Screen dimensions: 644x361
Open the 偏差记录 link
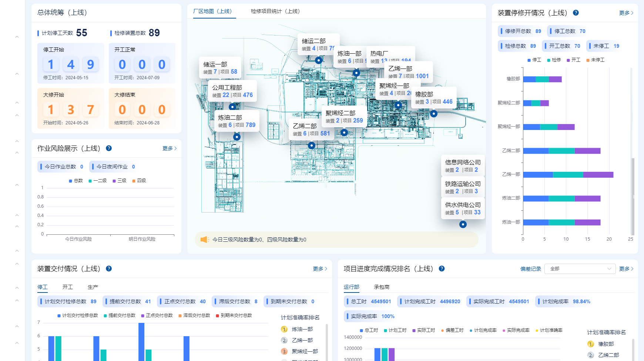(530, 269)
